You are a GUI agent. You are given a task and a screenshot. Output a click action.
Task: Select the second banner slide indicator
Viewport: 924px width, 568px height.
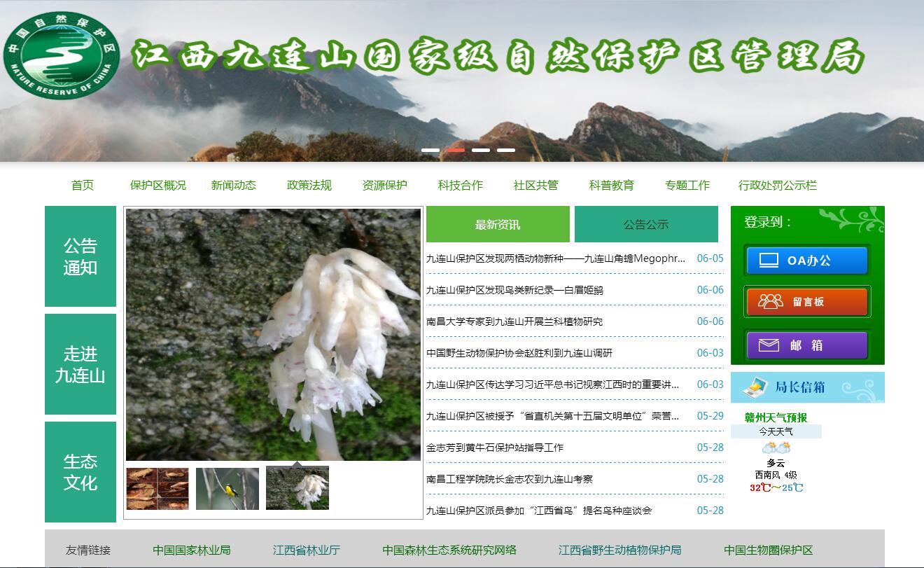(x=456, y=150)
